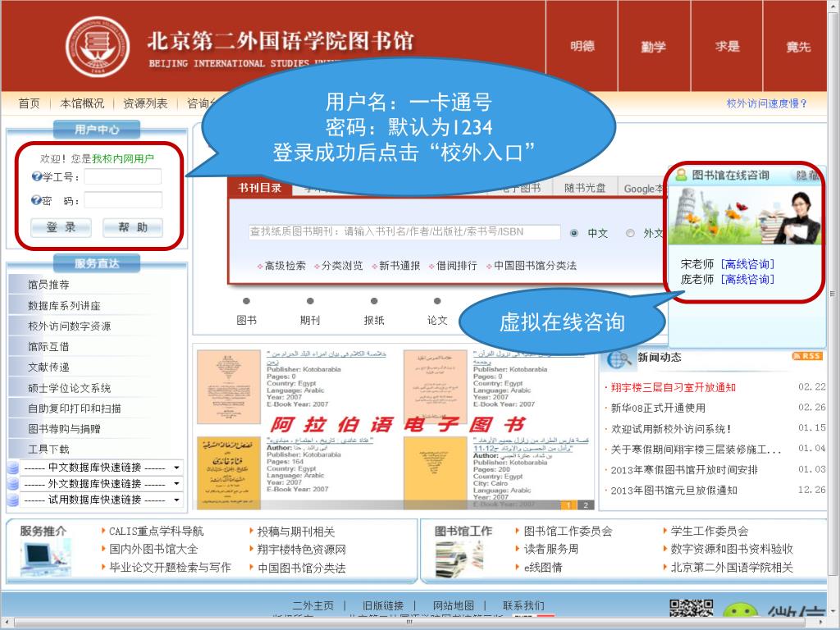
Task: Open 欢迎试用新校外访问系统! news item
Action: 671,428
